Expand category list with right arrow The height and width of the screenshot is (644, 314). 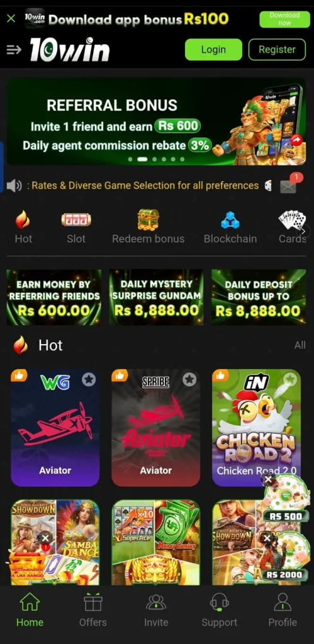point(303,231)
